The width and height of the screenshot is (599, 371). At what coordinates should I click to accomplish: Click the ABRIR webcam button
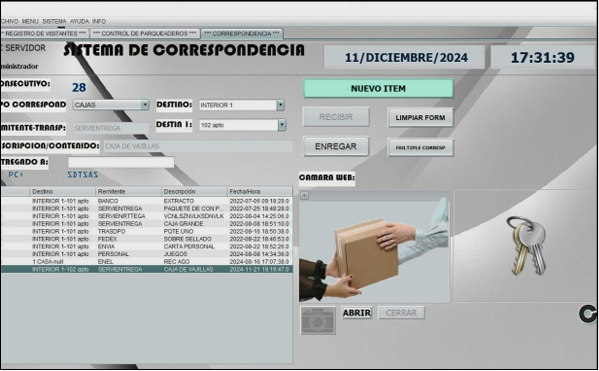point(357,313)
